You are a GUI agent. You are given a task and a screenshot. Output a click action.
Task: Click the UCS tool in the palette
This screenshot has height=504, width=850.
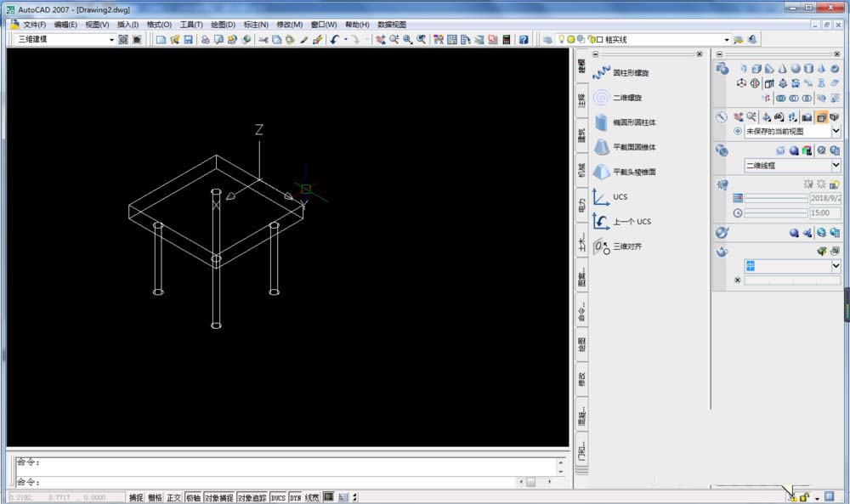click(616, 196)
